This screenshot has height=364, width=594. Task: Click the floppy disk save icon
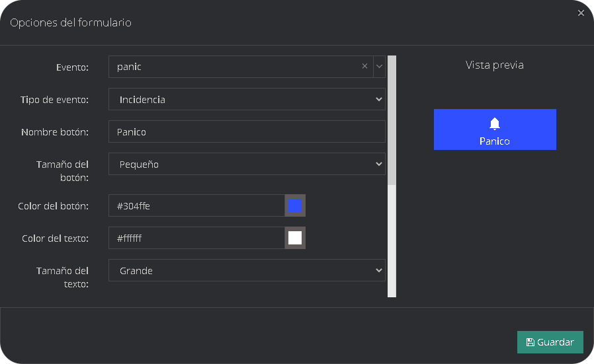[x=530, y=342]
